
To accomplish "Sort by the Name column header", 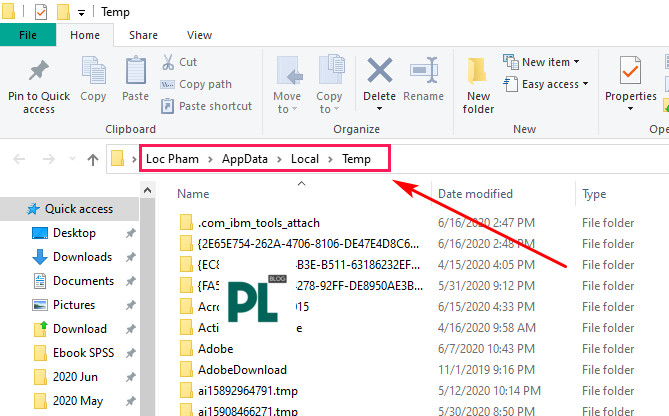I will click(x=193, y=194).
